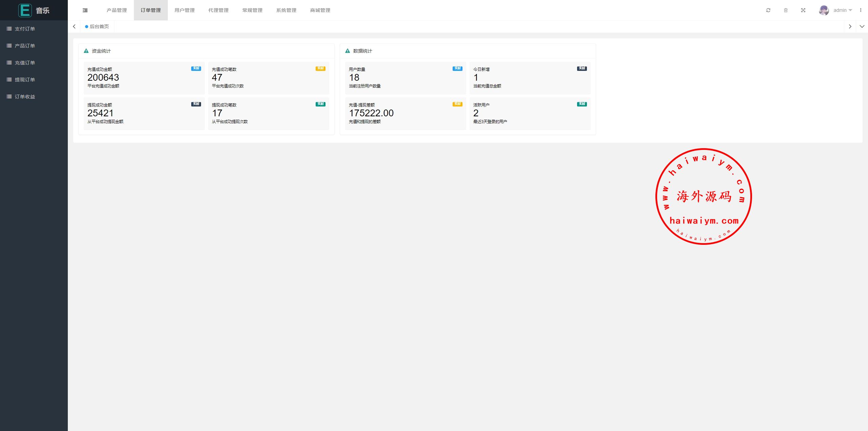Image resolution: width=868 pixels, height=431 pixels.
Task: Click the admin avatar image
Action: pos(824,10)
